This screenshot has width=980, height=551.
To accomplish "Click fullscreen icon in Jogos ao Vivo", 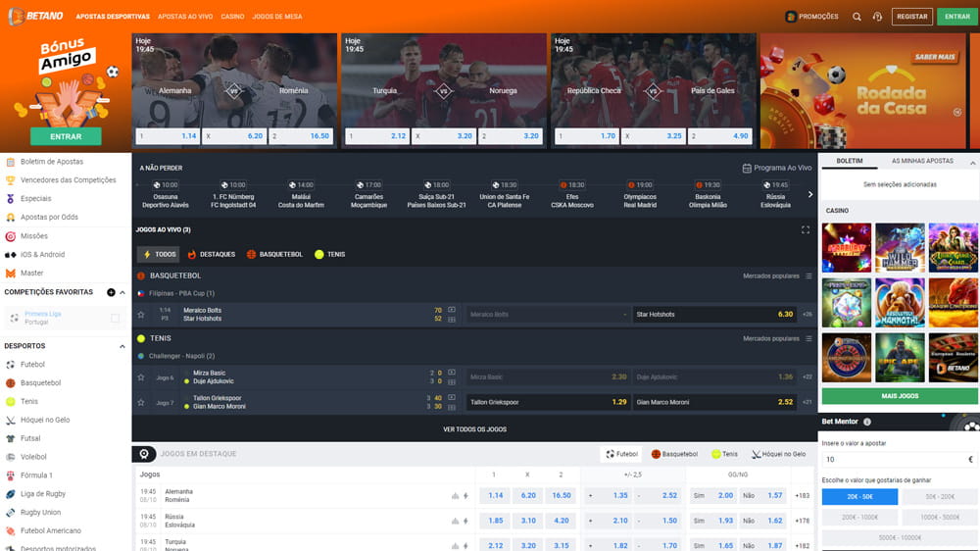I will click(806, 229).
